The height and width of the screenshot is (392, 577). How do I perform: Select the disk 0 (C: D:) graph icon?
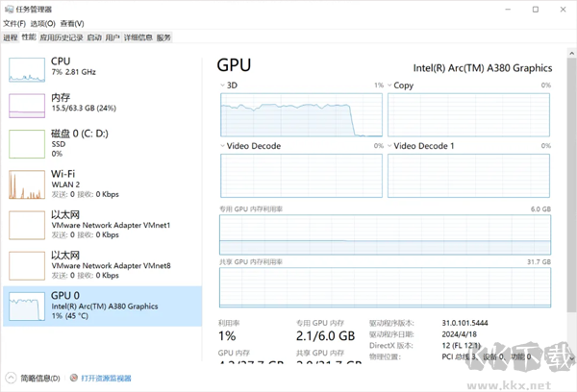pyautogui.click(x=27, y=143)
